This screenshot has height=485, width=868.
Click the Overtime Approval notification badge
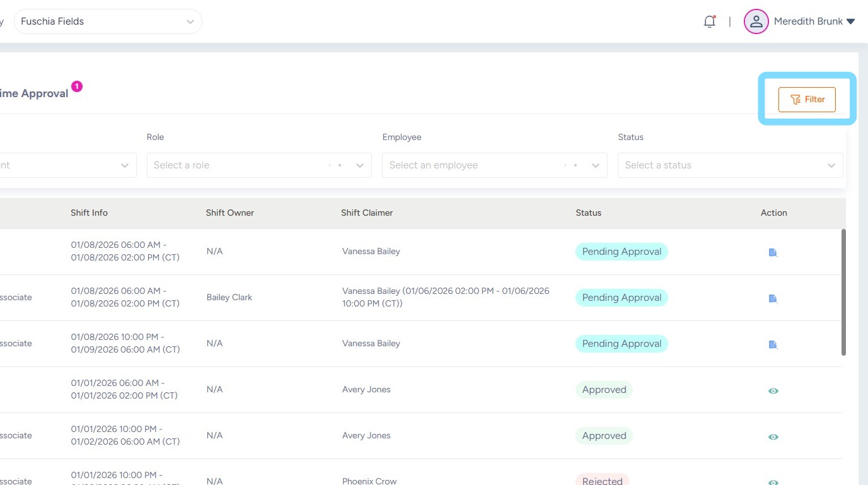[77, 86]
